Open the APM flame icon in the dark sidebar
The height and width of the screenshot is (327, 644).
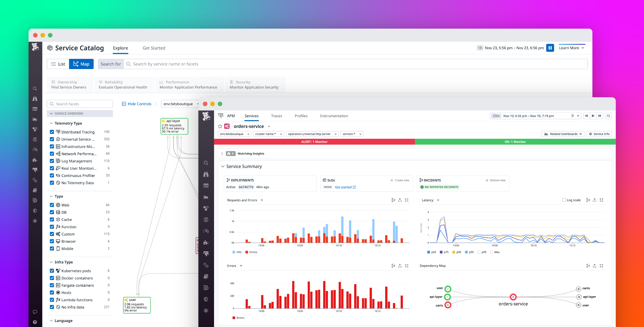(x=35, y=170)
